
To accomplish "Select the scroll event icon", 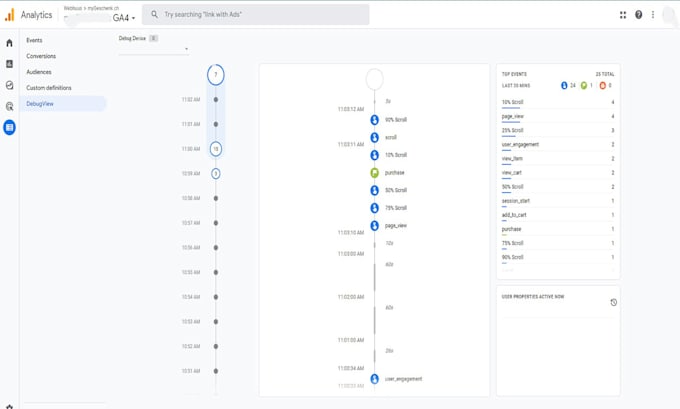I will tap(375, 137).
